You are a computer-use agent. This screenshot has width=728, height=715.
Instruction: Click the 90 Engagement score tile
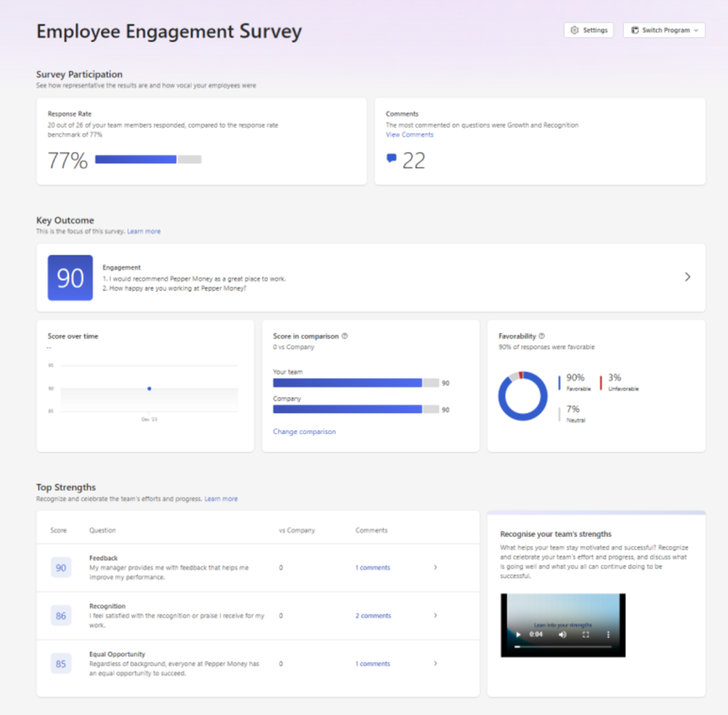70,278
